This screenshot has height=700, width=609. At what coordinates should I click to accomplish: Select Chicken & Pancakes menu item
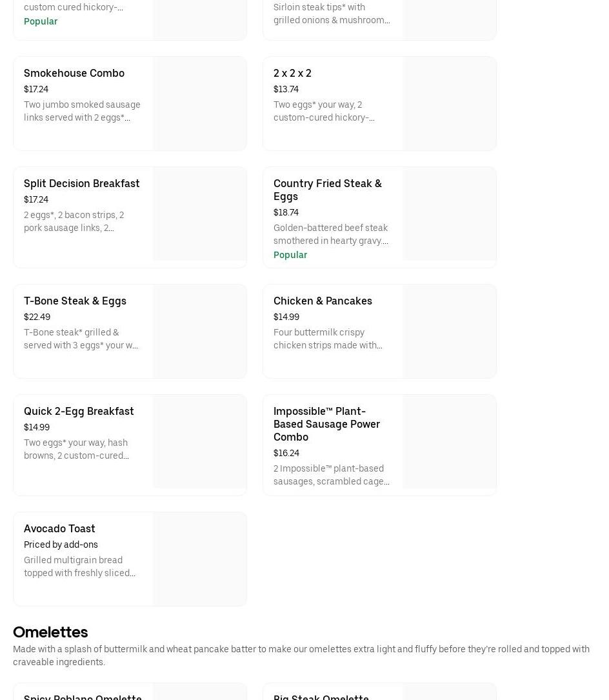pos(323,301)
